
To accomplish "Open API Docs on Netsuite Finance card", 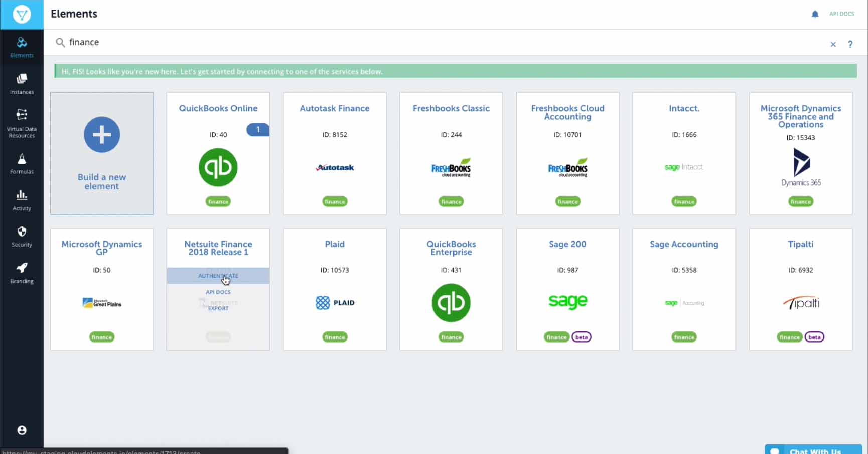I will point(218,292).
